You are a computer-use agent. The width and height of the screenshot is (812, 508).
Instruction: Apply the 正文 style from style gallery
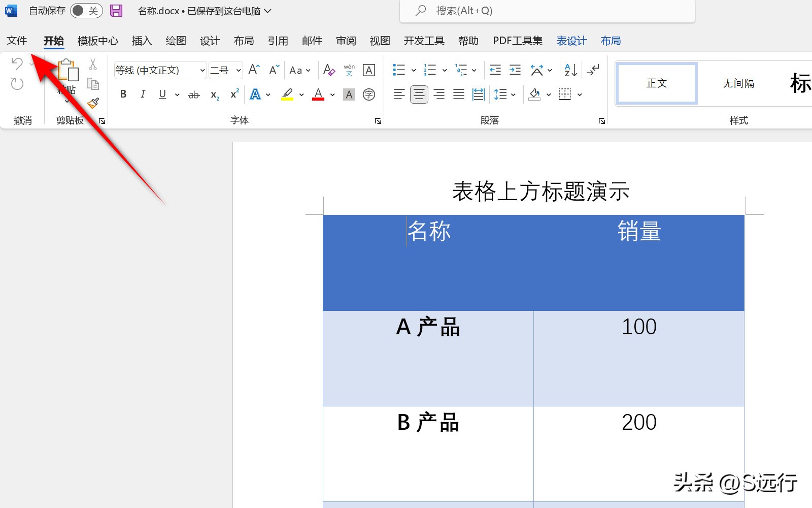tap(656, 83)
